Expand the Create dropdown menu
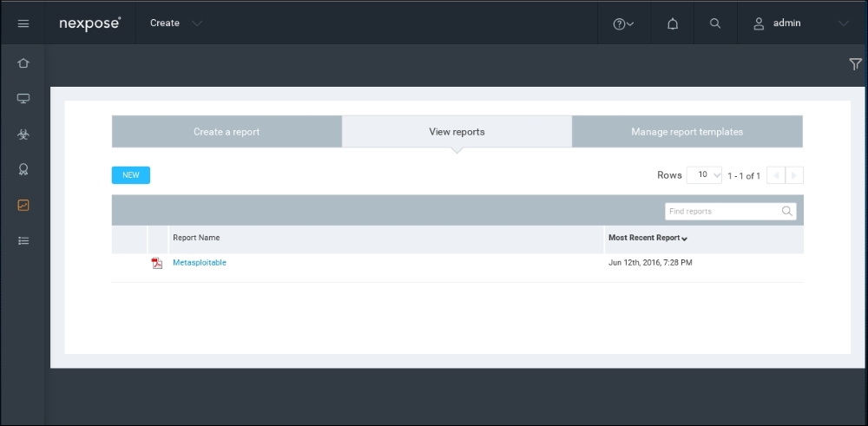Image resolution: width=868 pixels, height=426 pixels. tap(176, 23)
